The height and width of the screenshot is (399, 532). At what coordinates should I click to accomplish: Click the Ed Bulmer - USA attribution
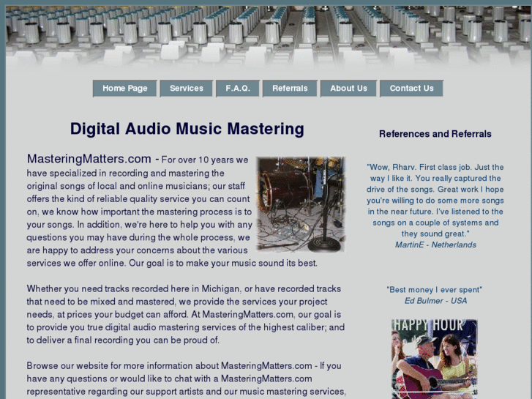435,301
